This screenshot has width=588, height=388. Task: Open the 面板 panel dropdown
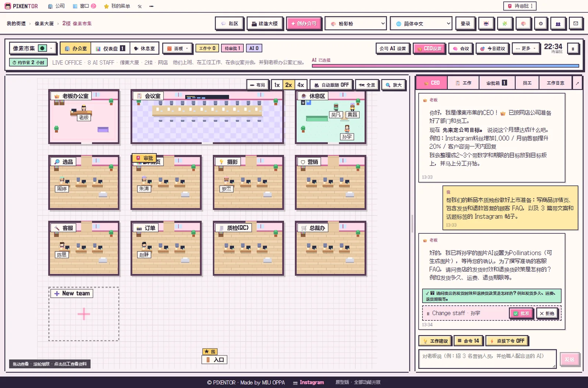click(x=177, y=48)
